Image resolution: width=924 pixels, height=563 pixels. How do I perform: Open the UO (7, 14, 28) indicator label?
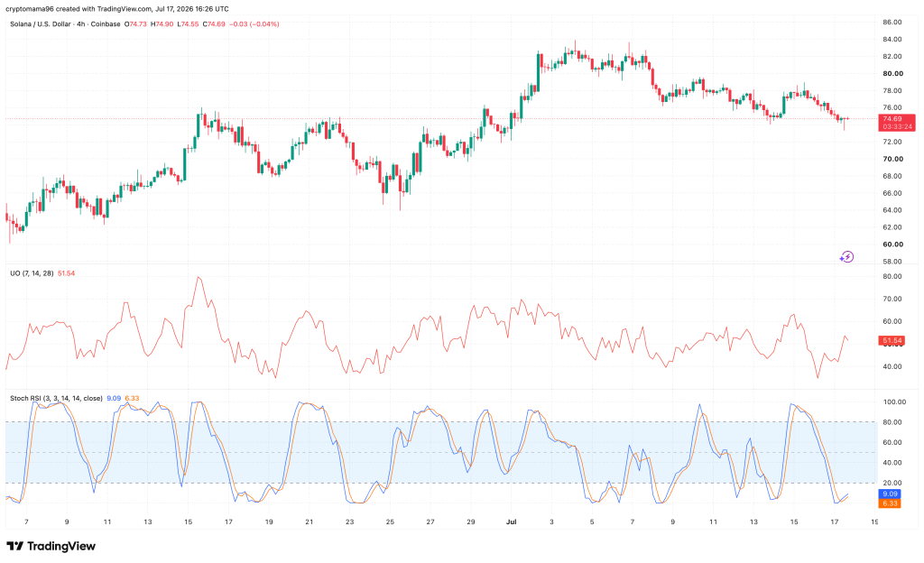point(32,273)
